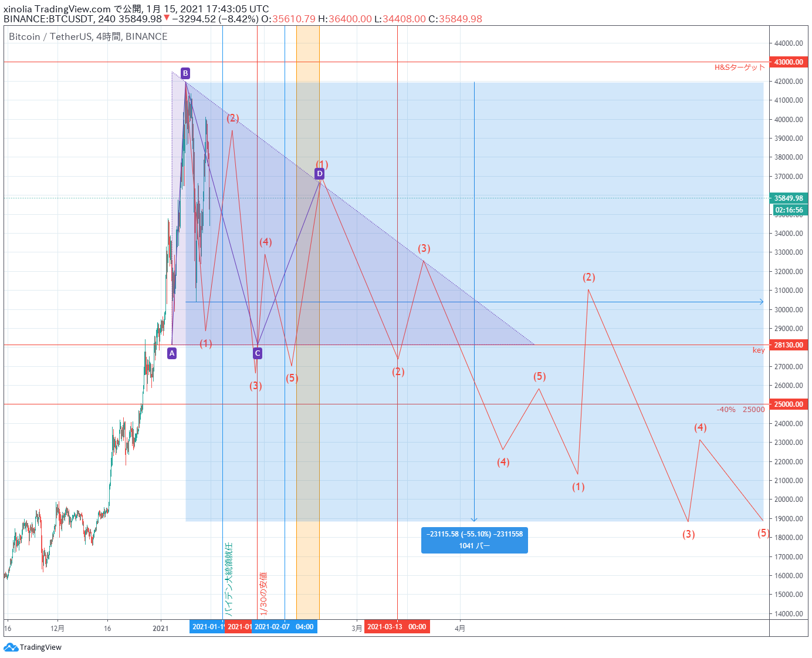The width and height of the screenshot is (812, 658).
Task: Click the red 2021-03-13 00:00 date marker
Action: click(397, 627)
